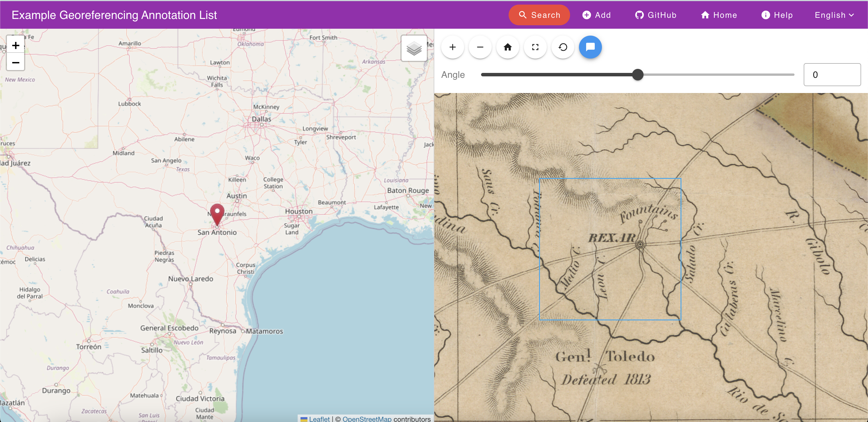Image resolution: width=868 pixels, height=422 pixels.
Task: Open the Leaflet attribution link
Action: (319, 419)
